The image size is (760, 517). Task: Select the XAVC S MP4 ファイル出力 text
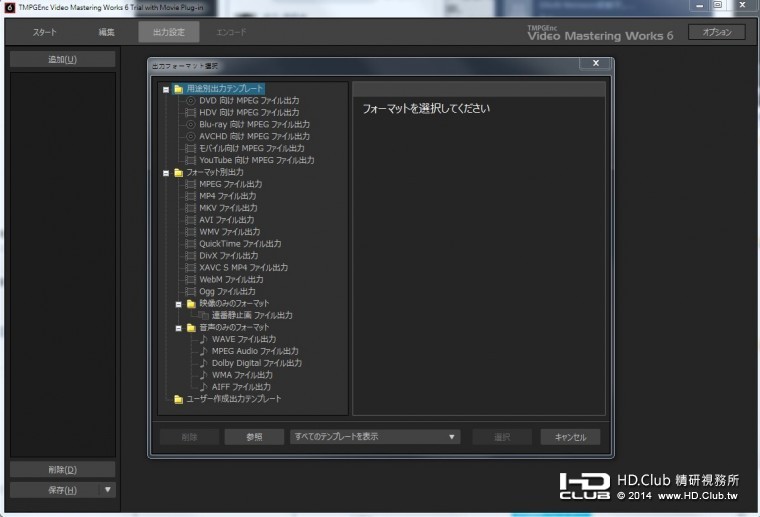(x=243, y=267)
